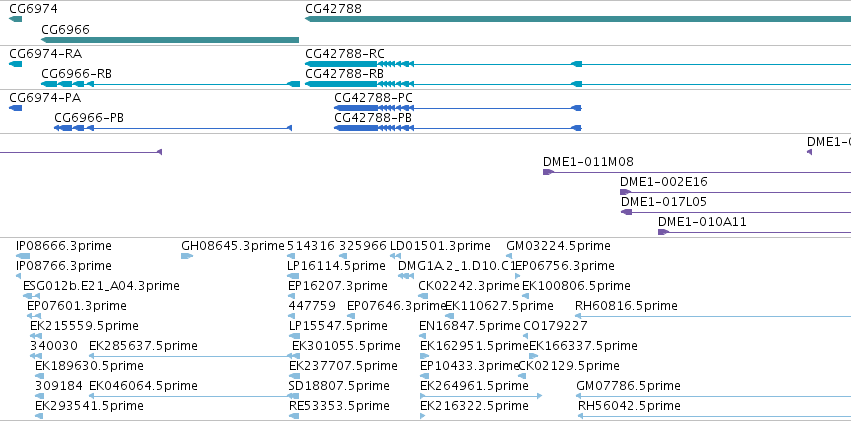The height and width of the screenshot is (421, 851).
Task: Click the CG6966 gene bar
Action: (x=170, y=40)
